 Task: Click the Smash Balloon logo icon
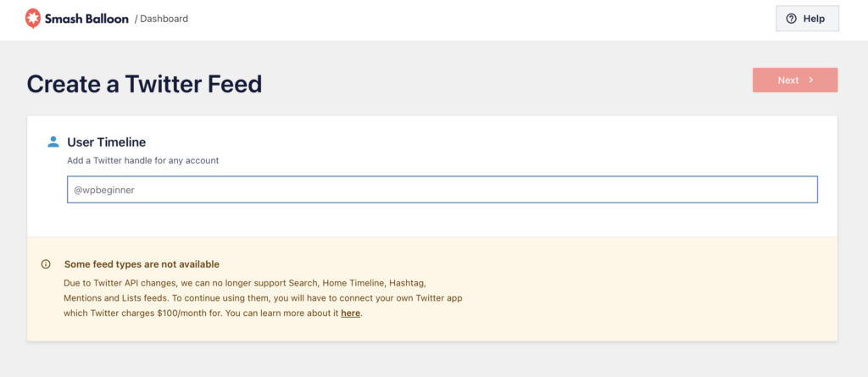[x=32, y=18]
